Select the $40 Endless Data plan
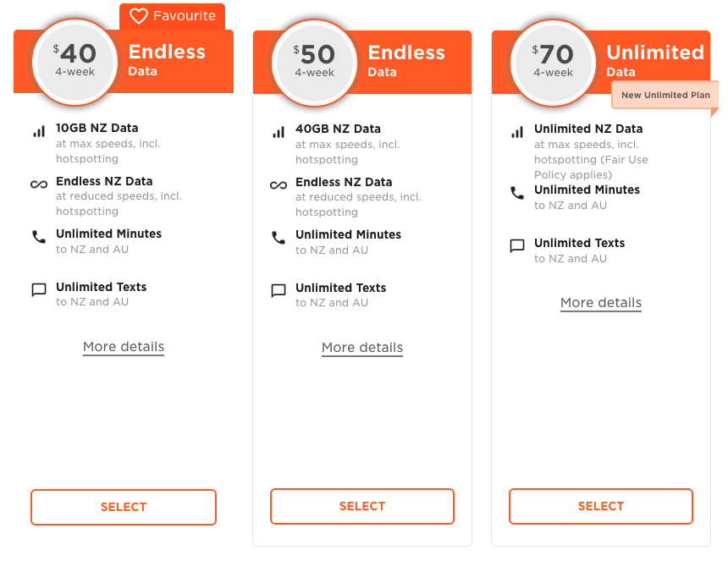Screen dimensions: 728x561 124,507
